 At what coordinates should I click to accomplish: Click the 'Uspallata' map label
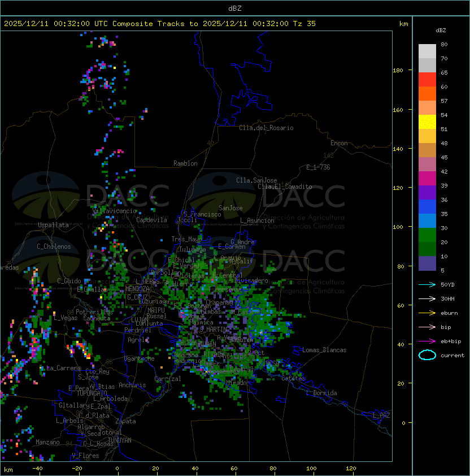(53, 225)
